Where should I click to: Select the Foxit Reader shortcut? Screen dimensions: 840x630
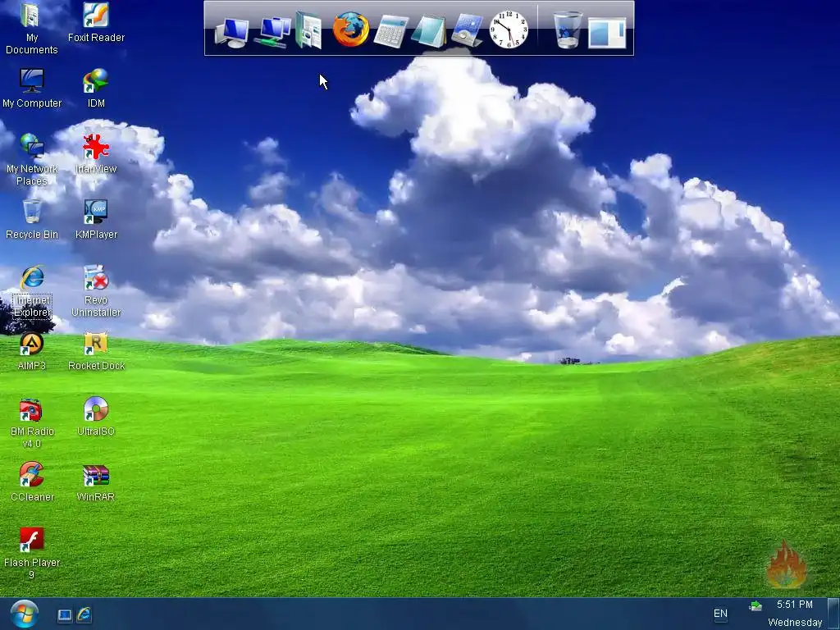(96, 22)
